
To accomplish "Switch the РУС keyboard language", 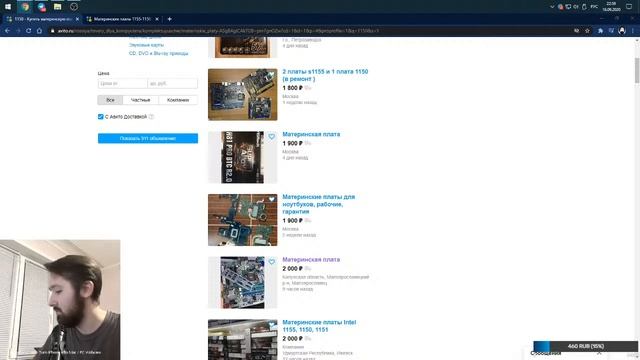I will pyautogui.click(x=594, y=7).
